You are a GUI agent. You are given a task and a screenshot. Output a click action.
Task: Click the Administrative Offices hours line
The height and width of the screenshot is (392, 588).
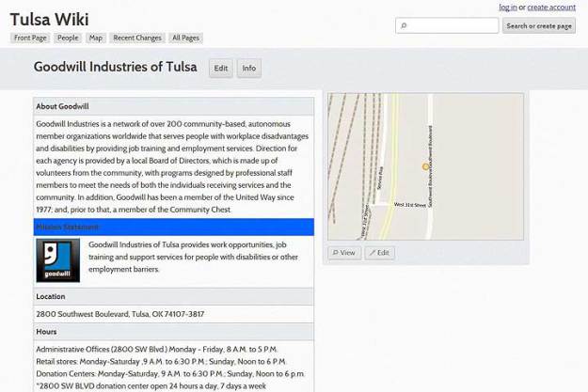(157, 350)
